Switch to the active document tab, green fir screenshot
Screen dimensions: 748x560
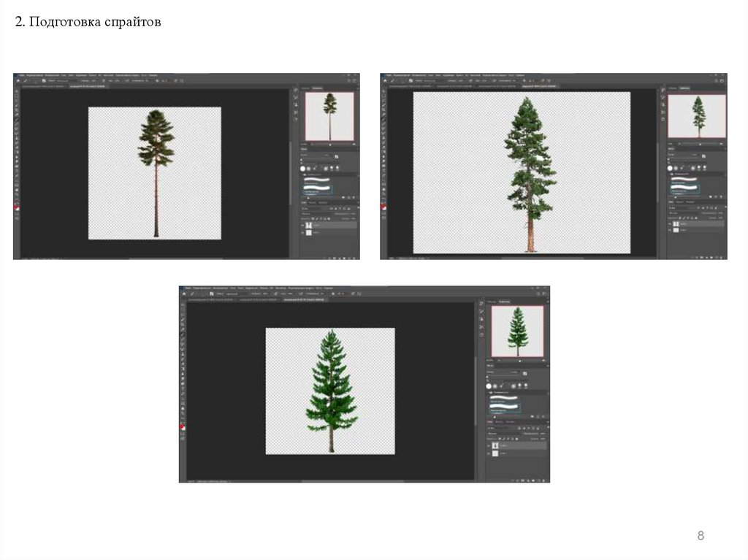click(x=304, y=299)
